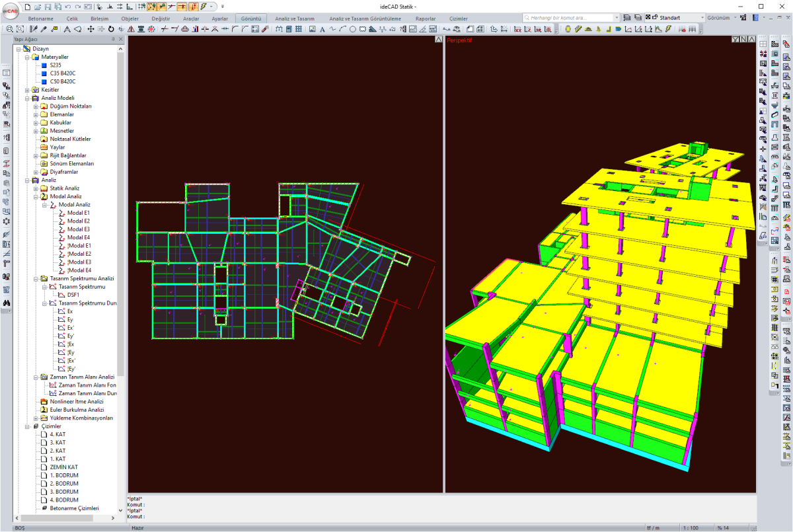Click the Save icon in quick access toolbar
793x532 pixels.
click(x=48, y=7)
